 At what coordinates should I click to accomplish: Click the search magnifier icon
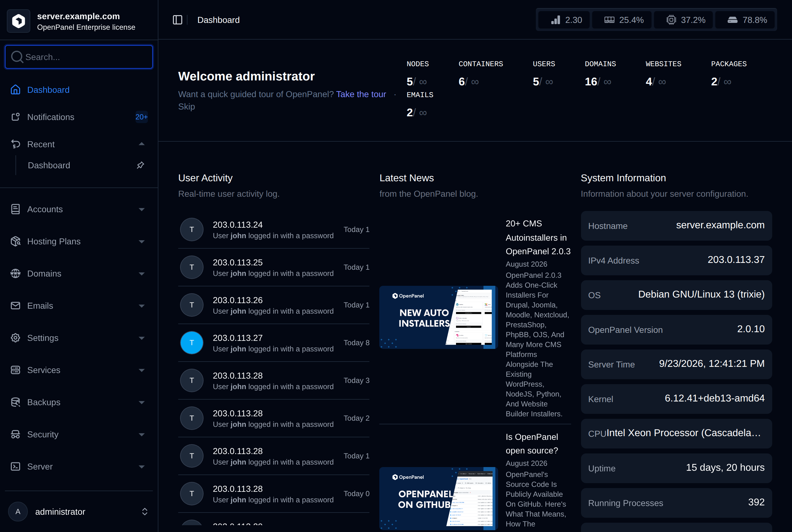[17, 57]
